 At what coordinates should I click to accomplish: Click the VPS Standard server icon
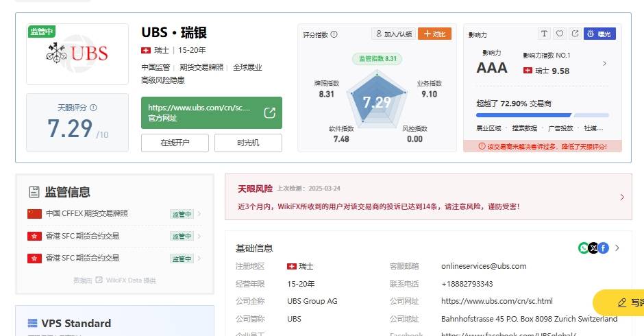tap(32, 323)
